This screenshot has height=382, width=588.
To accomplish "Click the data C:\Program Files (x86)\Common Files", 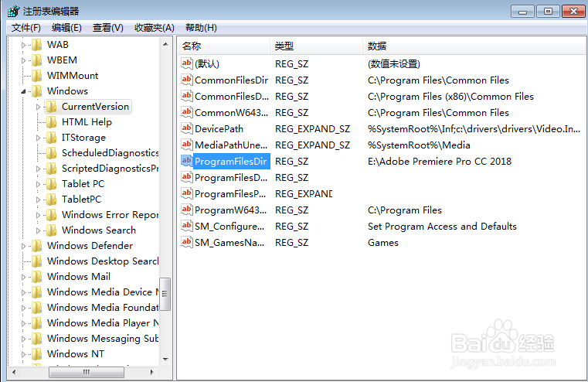I will [450, 97].
